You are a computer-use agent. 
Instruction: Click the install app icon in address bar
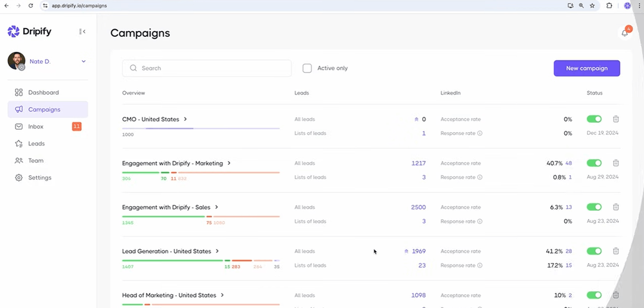(x=570, y=6)
